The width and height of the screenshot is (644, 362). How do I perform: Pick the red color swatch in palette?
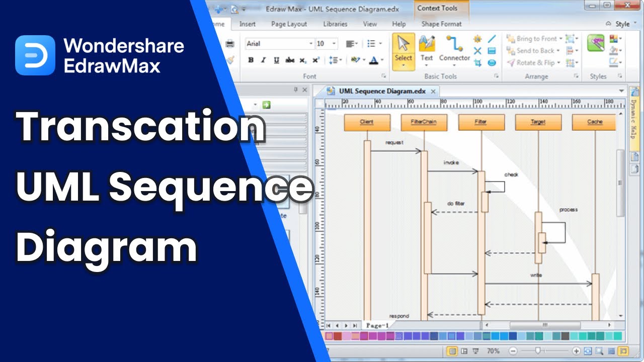click(x=338, y=336)
